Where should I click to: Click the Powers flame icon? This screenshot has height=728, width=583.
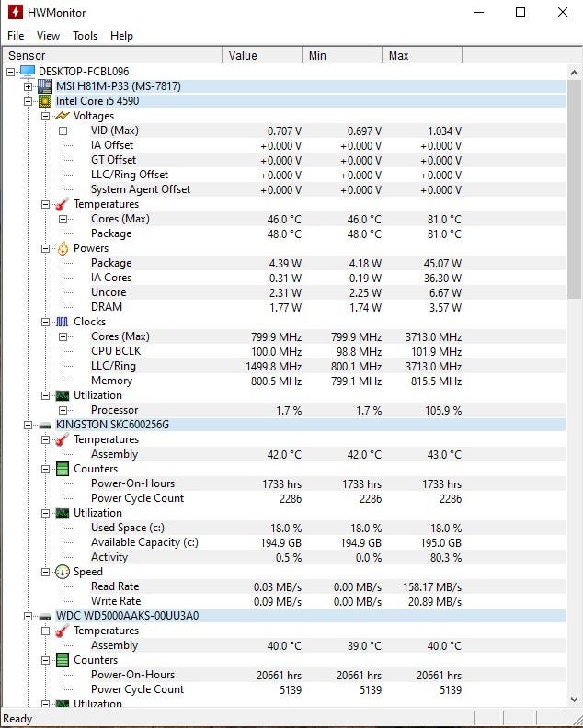63,248
